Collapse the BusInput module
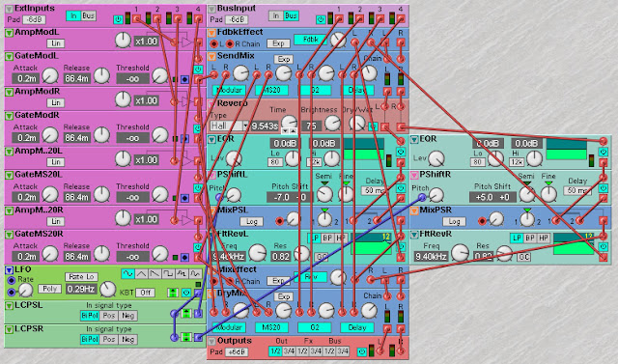 [212, 9]
